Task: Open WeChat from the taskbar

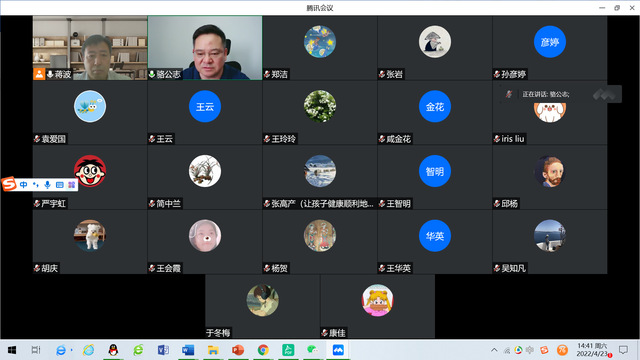Action: point(313,350)
